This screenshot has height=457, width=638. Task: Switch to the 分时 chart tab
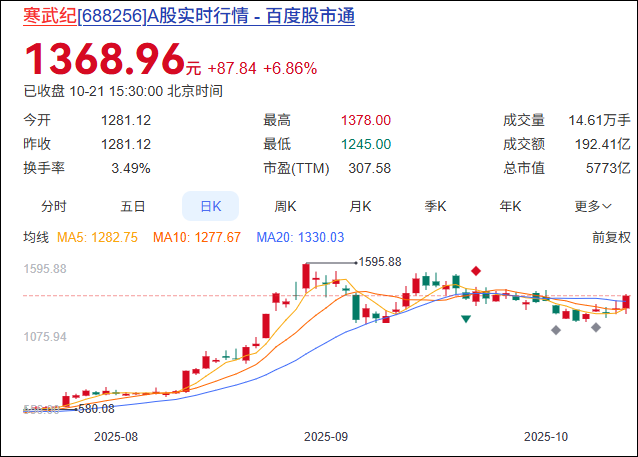[54, 207]
